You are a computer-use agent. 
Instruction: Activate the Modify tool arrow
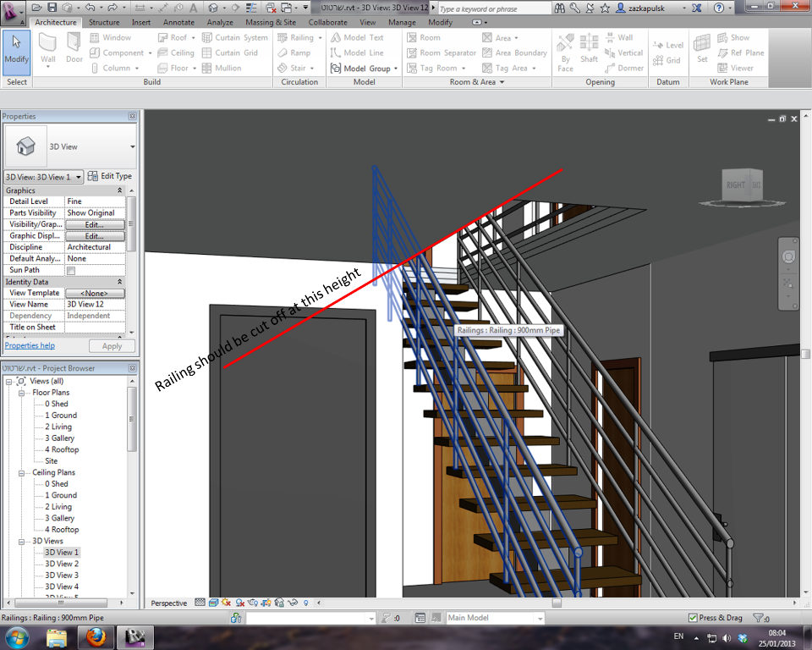pyautogui.click(x=17, y=48)
